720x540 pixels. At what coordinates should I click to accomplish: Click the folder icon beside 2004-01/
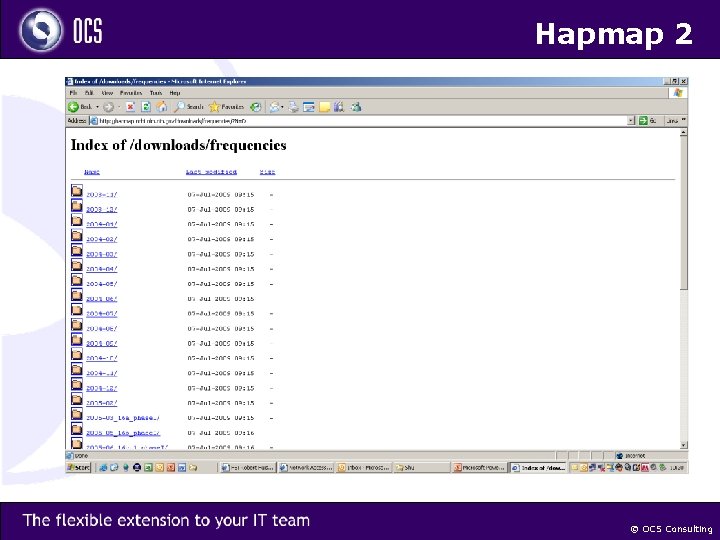[77, 220]
